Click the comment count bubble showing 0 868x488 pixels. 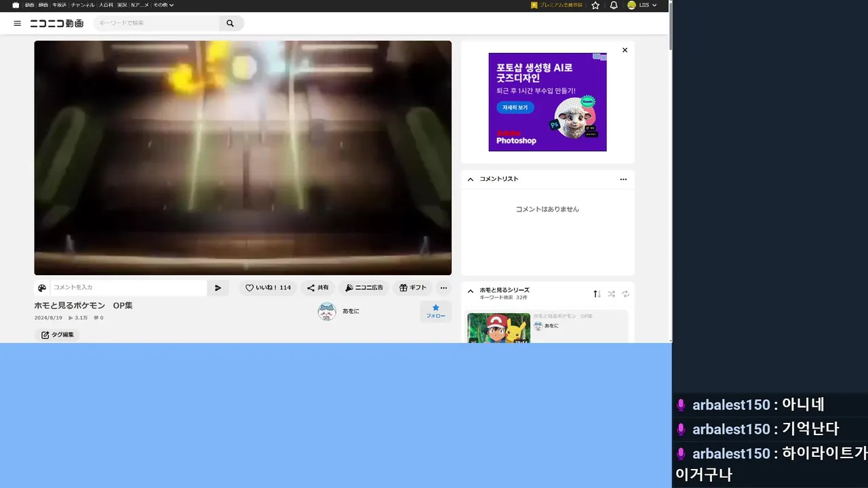(98, 318)
